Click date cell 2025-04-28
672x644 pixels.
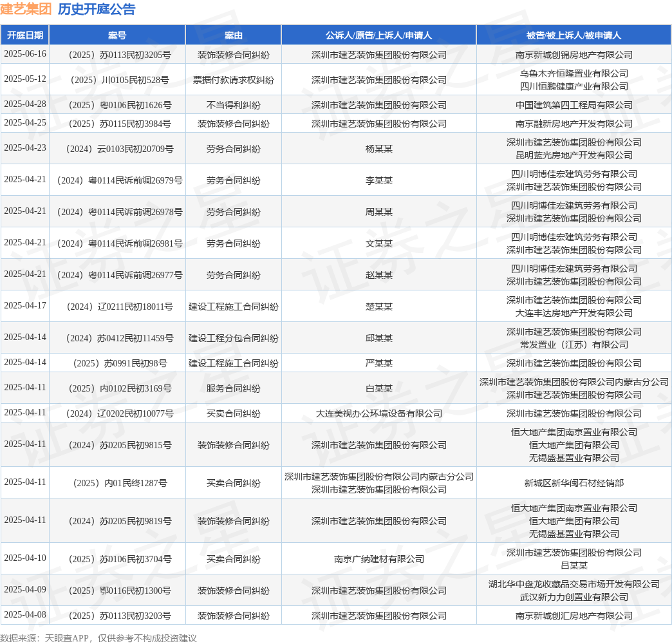tap(25, 104)
